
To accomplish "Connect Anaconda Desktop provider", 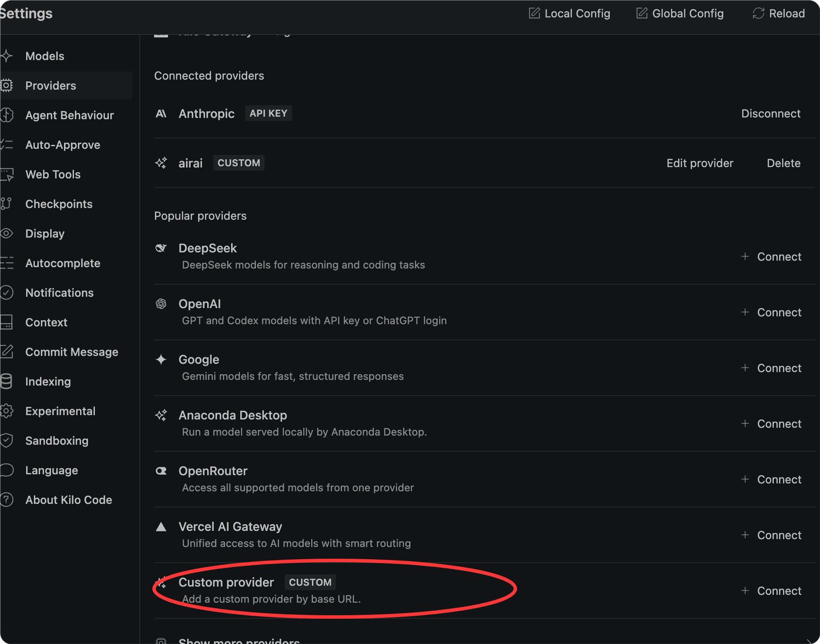I will coord(771,424).
